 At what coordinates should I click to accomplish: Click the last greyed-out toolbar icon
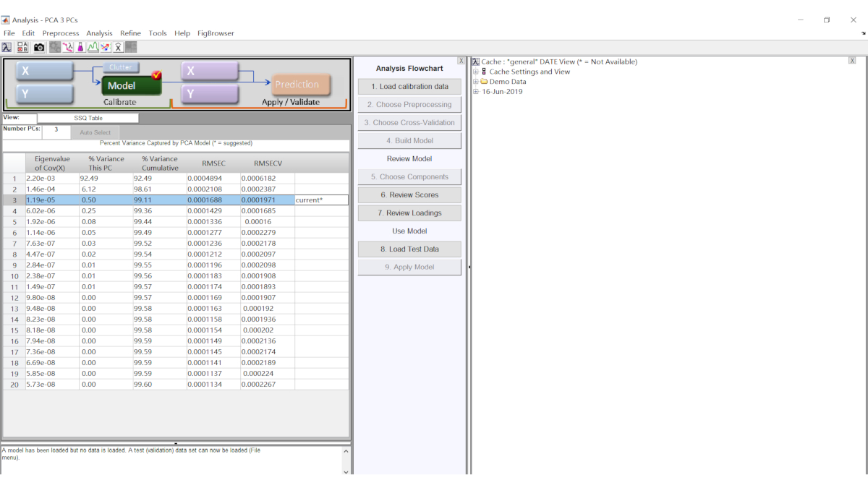coord(131,47)
